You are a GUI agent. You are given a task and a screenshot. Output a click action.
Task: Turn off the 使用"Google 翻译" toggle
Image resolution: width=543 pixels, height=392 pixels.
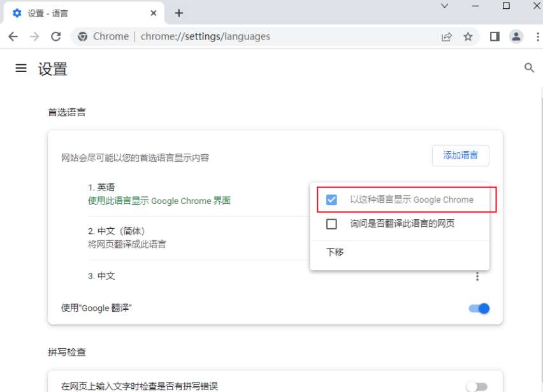479,309
